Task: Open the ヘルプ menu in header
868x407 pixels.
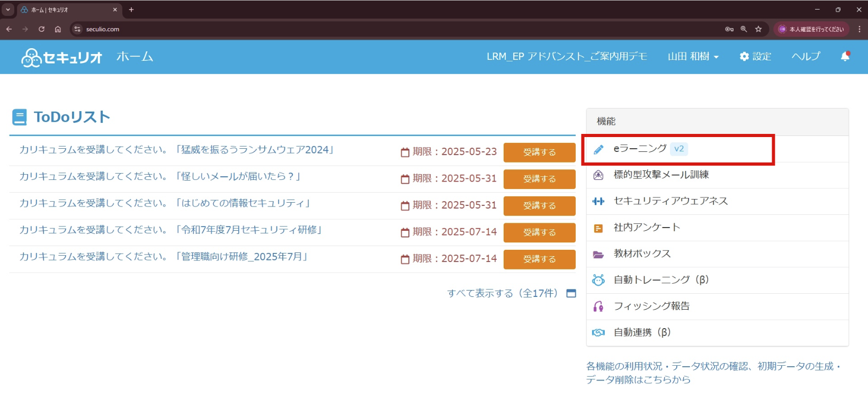Action: (806, 56)
